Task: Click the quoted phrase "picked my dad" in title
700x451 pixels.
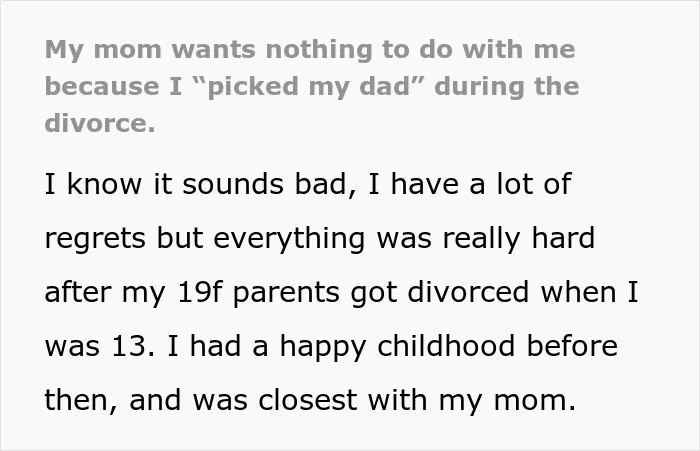Action: 309,86
